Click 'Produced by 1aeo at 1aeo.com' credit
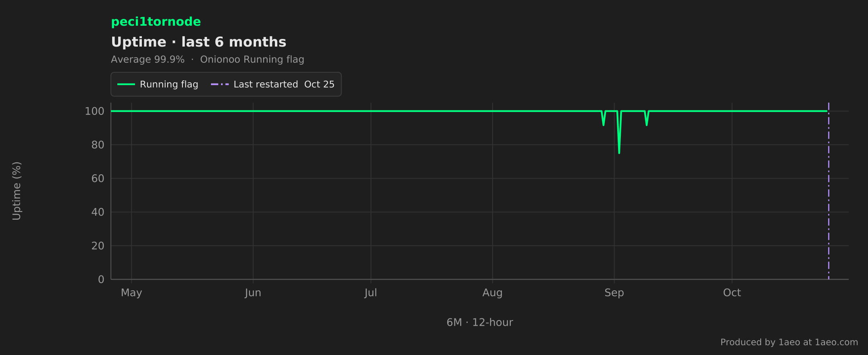868x355 pixels. click(x=789, y=342)
